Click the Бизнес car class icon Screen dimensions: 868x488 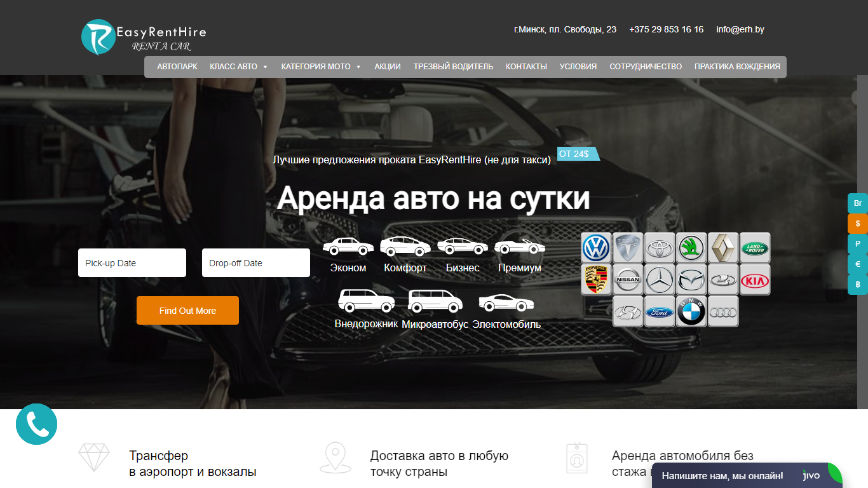click(x=463, y=246)
